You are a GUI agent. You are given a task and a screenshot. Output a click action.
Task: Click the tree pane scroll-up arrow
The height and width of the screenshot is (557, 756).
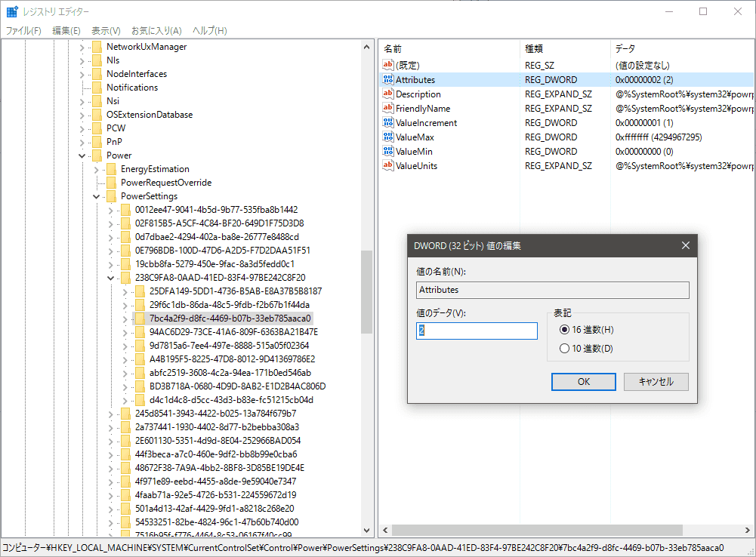[x=366, y=48]
